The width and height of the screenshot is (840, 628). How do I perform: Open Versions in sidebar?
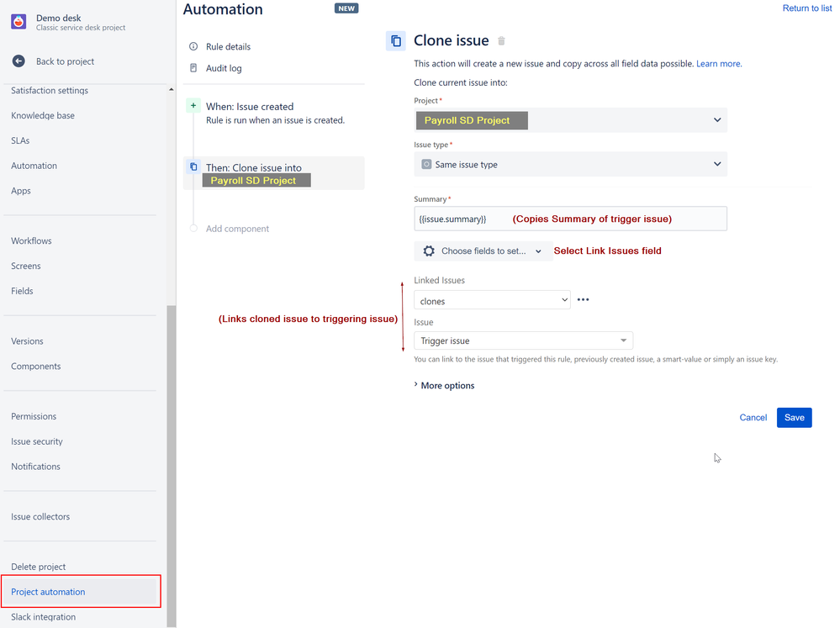27,340
